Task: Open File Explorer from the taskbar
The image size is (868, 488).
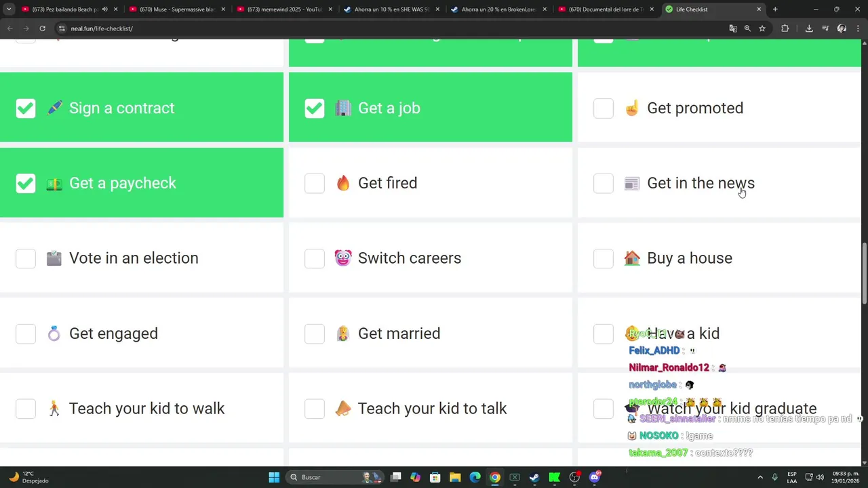Action: coord(455,477)
